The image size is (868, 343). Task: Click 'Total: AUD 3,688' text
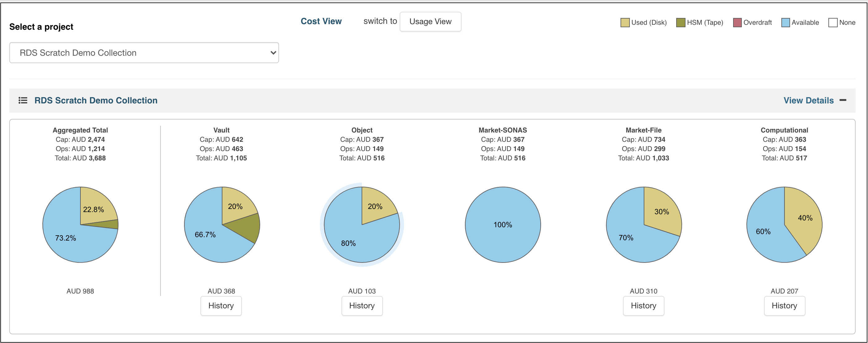(80, 158)
